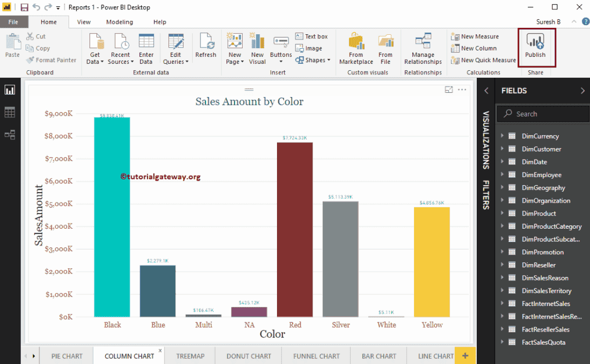Viewport: 590px width, 364px height.
Task: Expand the FactInternetSales table
Action: pos(502,304)
